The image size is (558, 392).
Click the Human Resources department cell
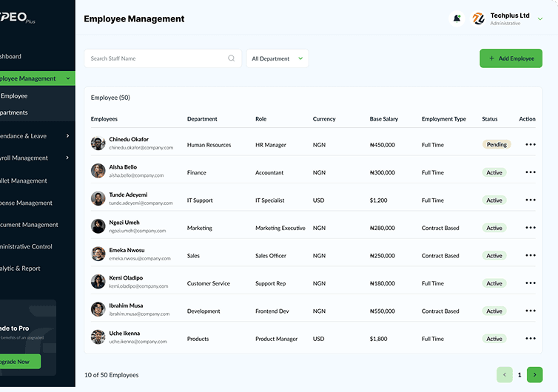[x=209, y=145]
